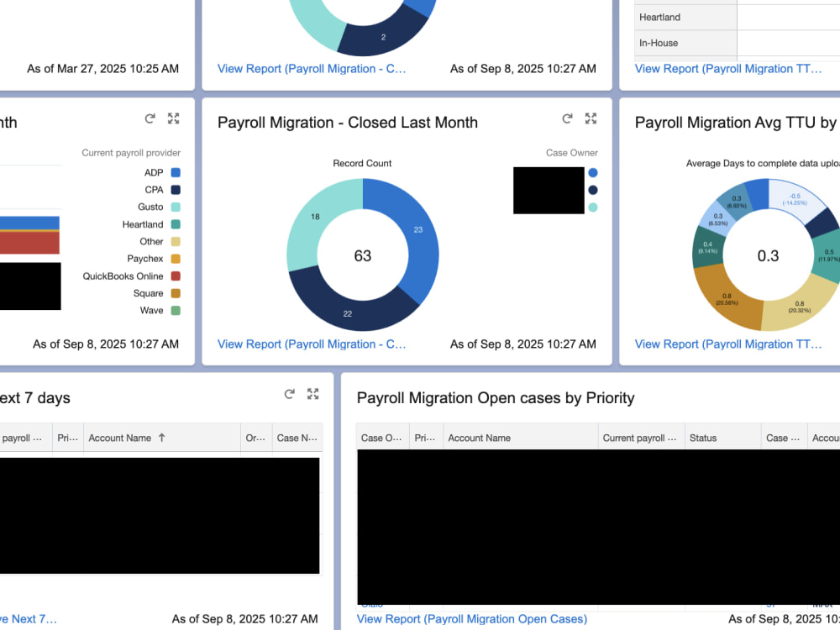Image resolution: width=840 pixels, height=630 pixels.
Task: Sort by Account Name in Open cases table
Action: [521, 438]
